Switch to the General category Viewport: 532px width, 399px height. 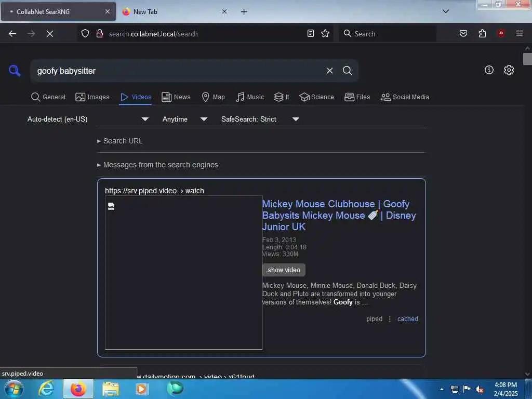tap(48, 97)
